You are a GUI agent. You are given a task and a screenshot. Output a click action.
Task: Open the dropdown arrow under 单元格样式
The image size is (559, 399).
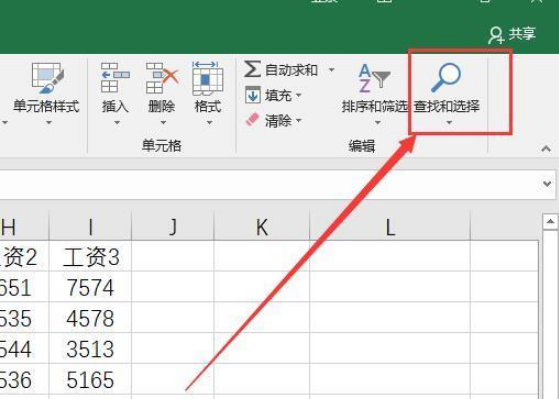(49, 122)
